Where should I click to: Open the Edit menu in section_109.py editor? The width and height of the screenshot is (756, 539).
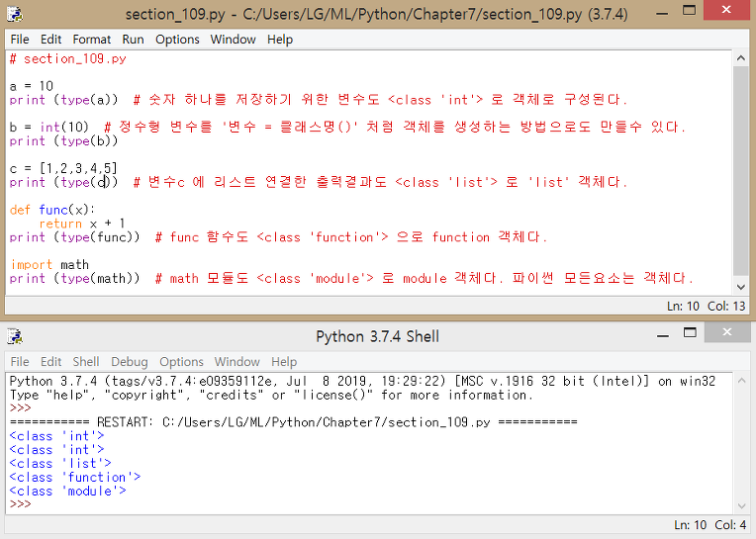(50, 40)
